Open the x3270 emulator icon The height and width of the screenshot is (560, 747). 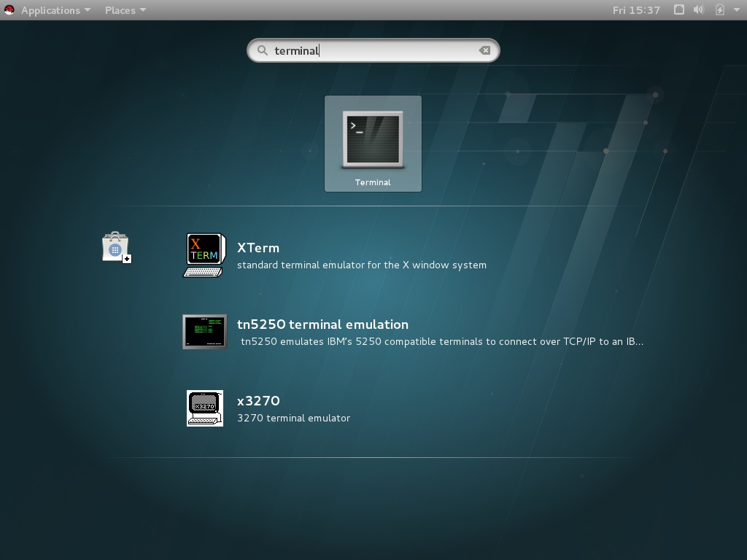(205, 408)
